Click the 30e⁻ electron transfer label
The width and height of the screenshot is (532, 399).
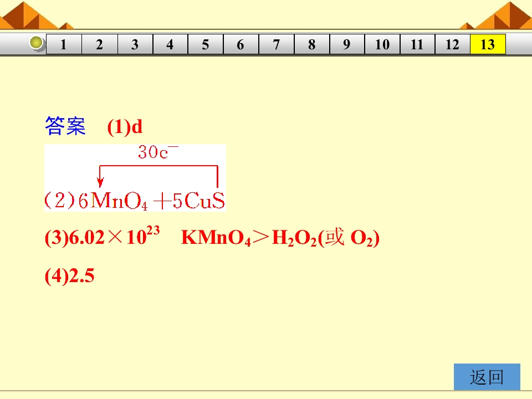click(158, 152)
